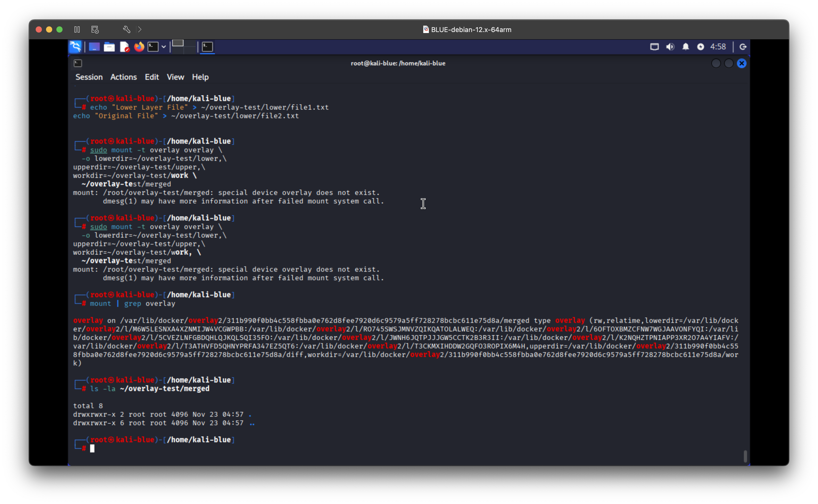Expand the terminal launcher dropdown arrow
818x504 pixels.
pos(164,47)
